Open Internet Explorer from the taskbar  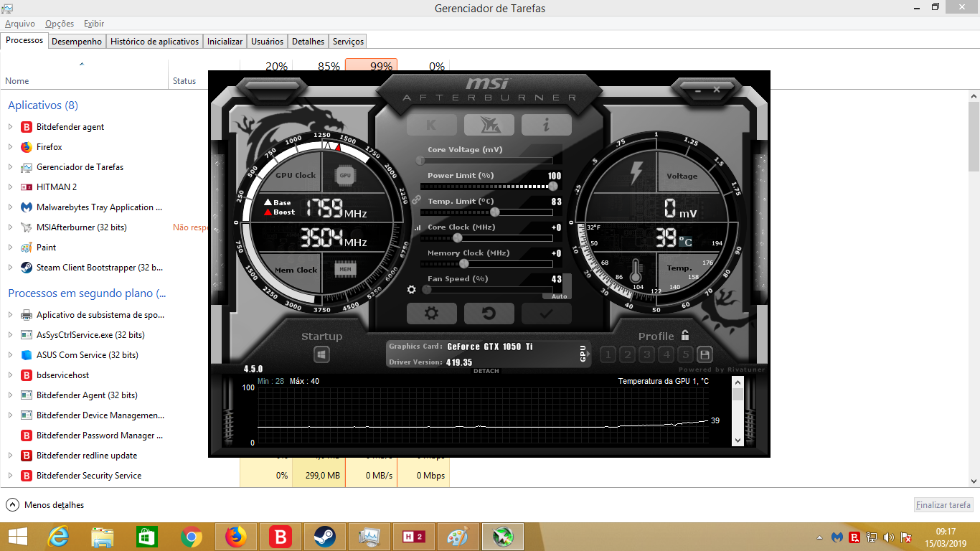point(58,537)
